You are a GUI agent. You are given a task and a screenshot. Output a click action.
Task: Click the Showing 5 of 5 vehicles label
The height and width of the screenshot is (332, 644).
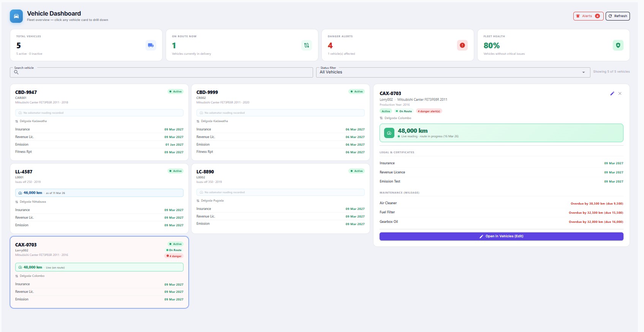click(611, 71)
